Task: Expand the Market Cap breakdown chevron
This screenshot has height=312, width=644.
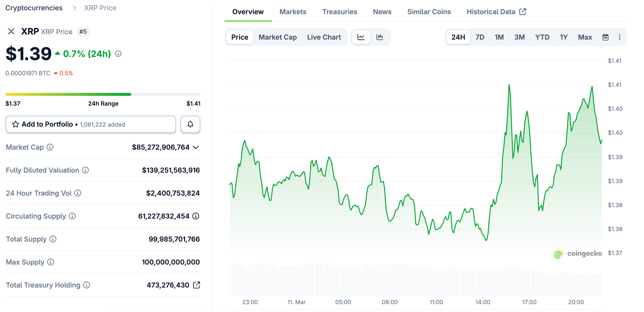Action: pos(196,147)
